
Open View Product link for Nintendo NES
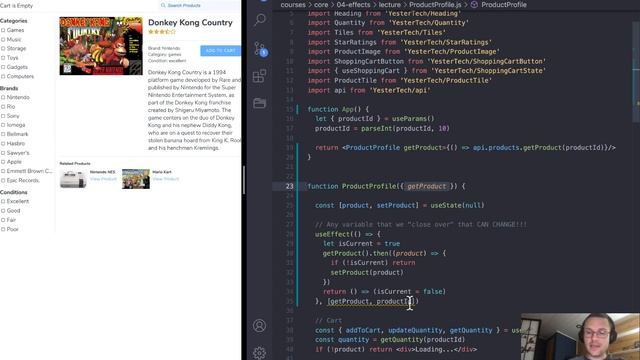point(103,179)
